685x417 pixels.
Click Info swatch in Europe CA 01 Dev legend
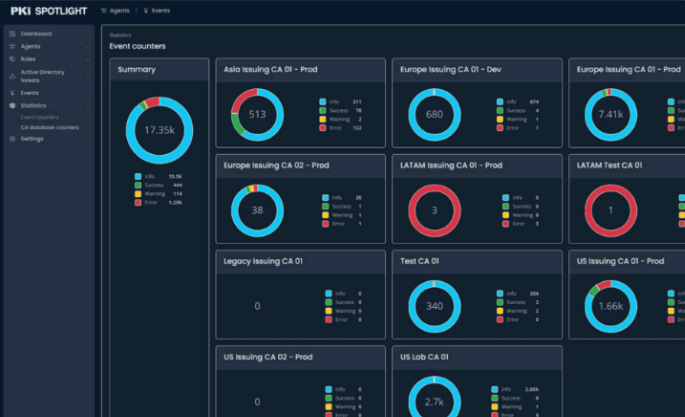(500, 102)
